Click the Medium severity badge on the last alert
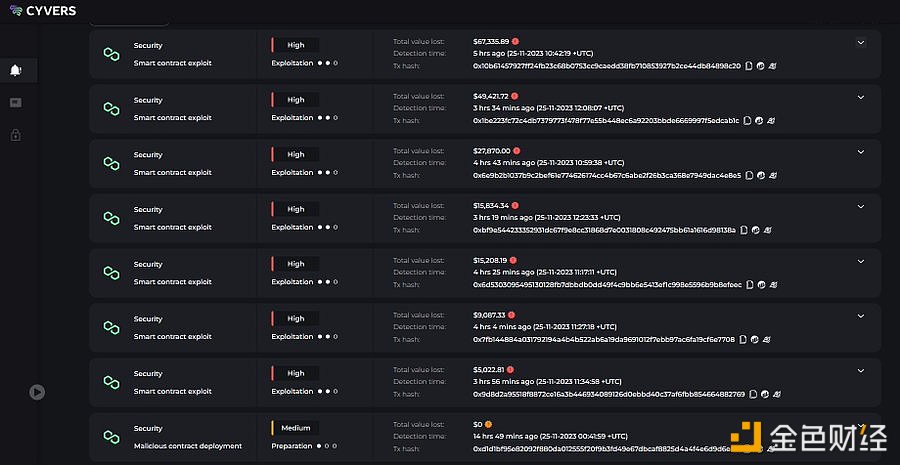Image resolution: width=900 pixels, height=465 pixels. [295, 428]
